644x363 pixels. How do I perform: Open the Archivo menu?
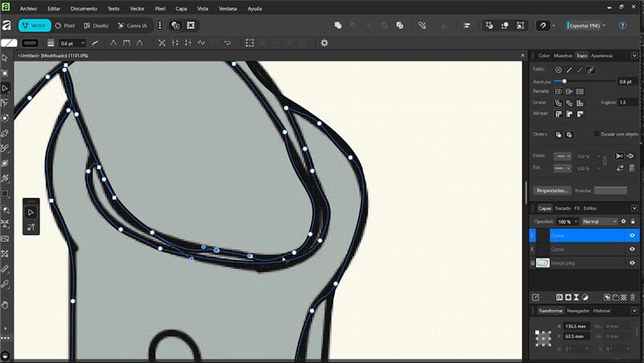coord(28,8)
